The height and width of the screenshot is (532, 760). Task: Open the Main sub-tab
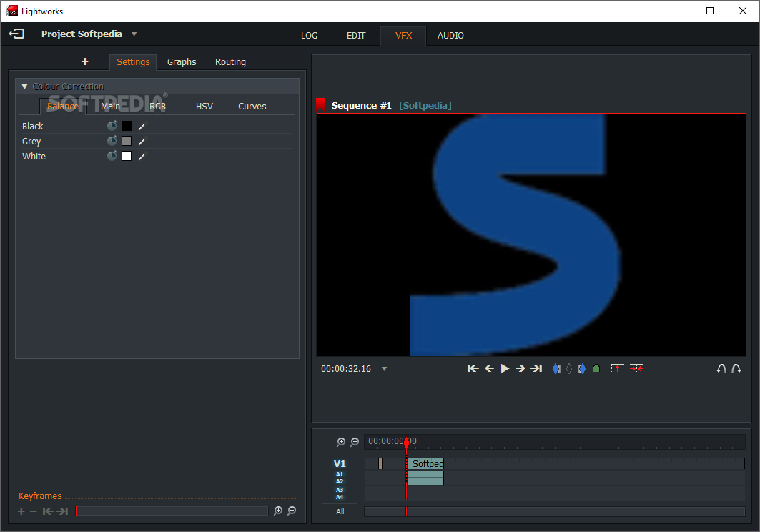tap(110, 107)
